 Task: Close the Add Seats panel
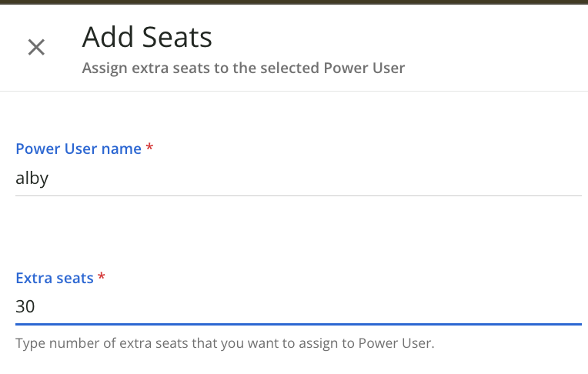(36, 47)
